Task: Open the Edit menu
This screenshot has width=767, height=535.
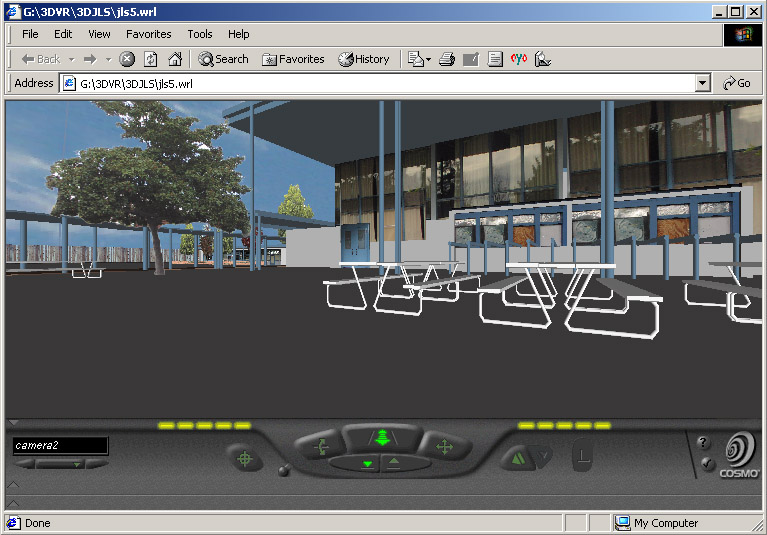Action: (63, 34)
